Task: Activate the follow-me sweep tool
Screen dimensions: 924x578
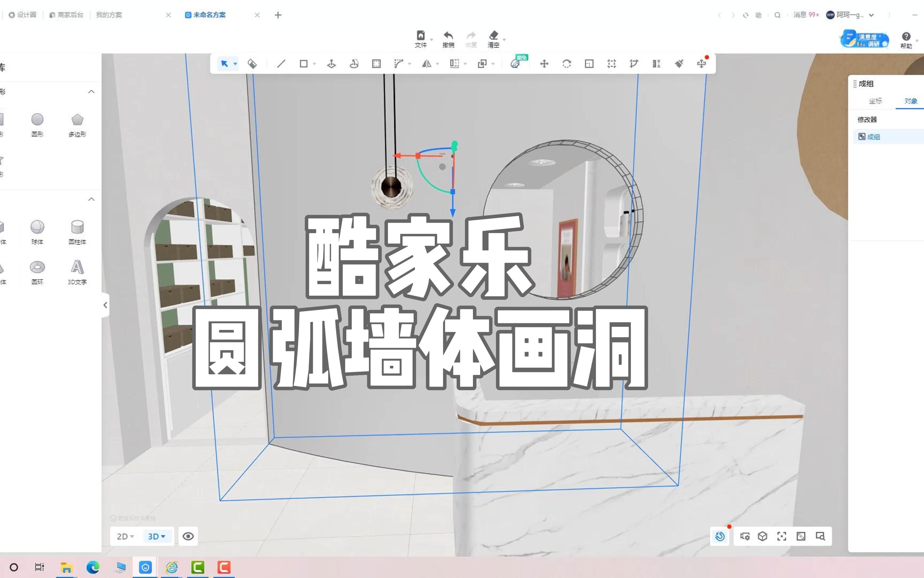Action: [x=354, y=63]
